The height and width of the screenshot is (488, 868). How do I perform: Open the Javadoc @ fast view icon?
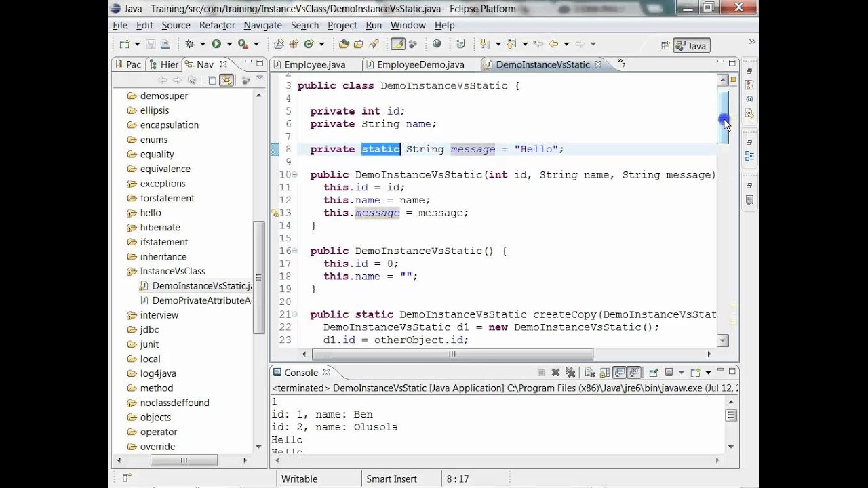749,99
